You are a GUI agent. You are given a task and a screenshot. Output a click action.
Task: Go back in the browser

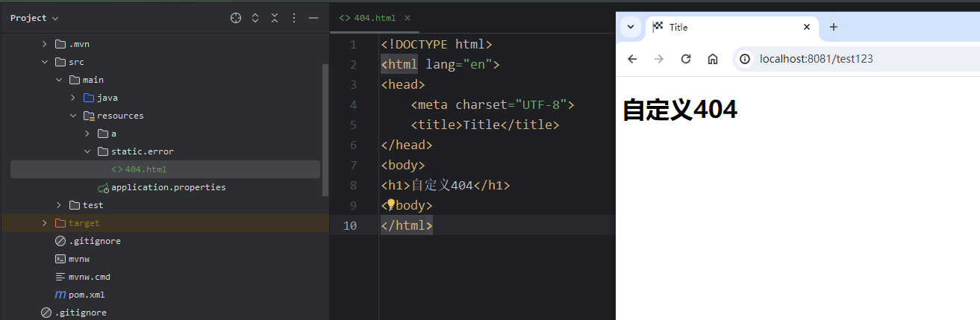632,59
